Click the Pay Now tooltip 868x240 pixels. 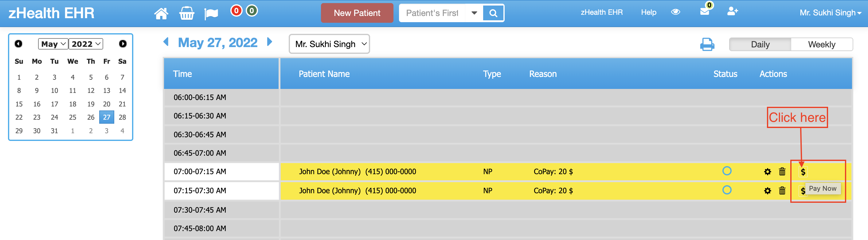(823, 188)
